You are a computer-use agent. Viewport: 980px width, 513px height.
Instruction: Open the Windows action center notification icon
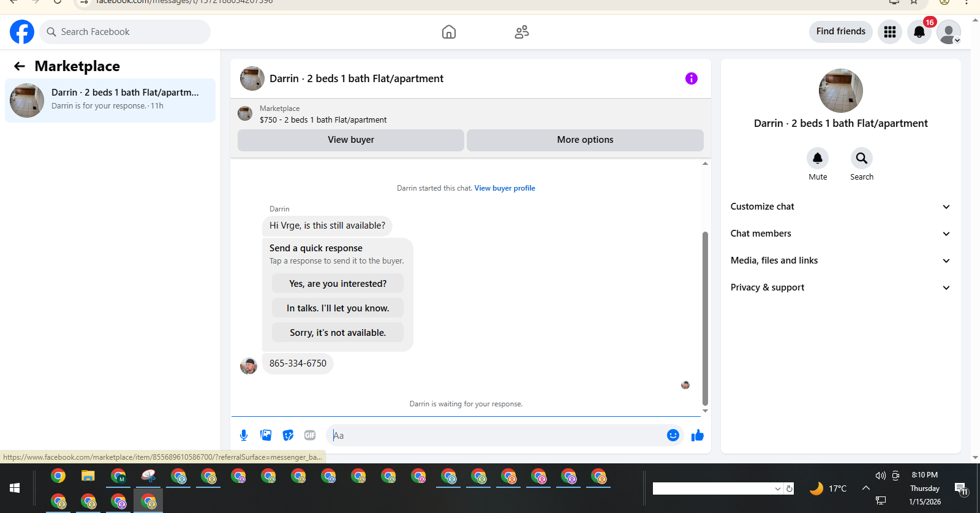coord(960,488)
